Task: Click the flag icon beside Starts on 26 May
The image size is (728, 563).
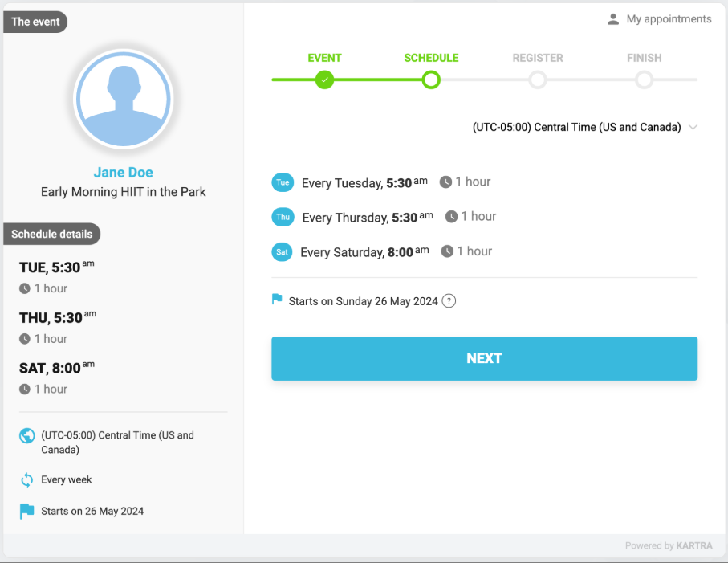Action: pyautogui.click(x=25, y=511)
